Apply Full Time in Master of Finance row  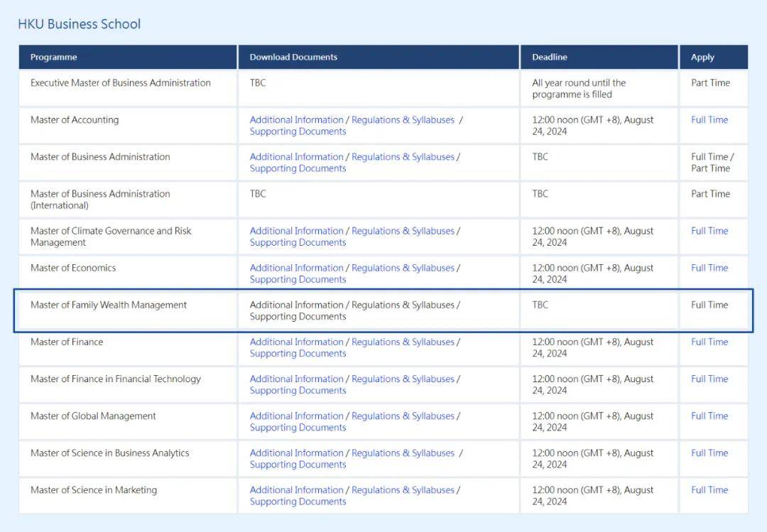709,342
